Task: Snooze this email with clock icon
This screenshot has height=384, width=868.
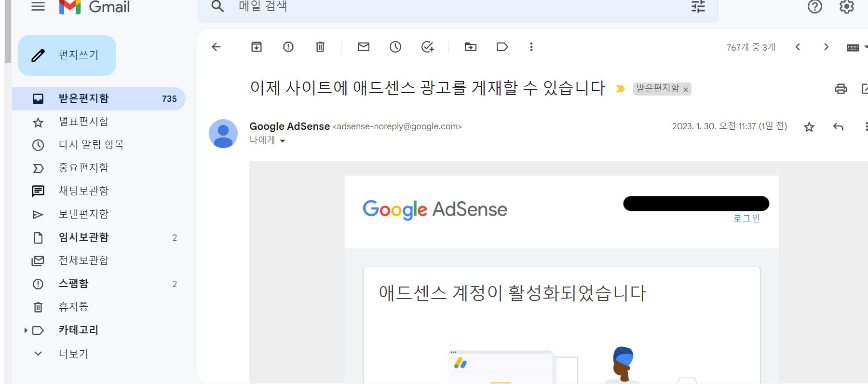Action: [395, 47]
